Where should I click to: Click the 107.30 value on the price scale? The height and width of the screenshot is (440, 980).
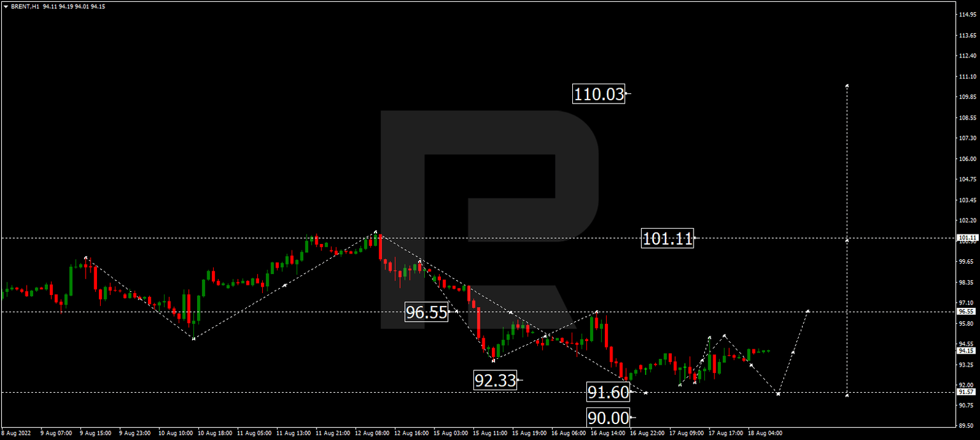click(968, 139)
